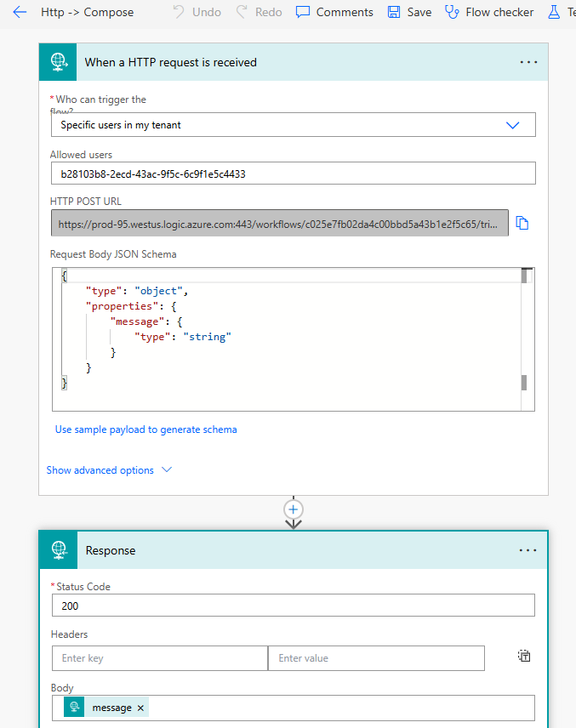This screenshot has width=576, height=728.
Task: Open the Response action ellipsis menu
Action: click(528, 549)
